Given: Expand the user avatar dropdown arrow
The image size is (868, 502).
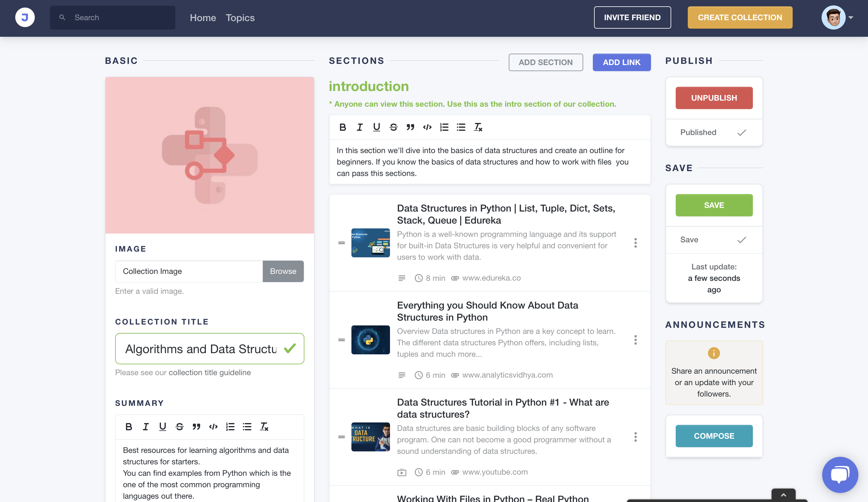Looking at the screenshot, I should click(x=851, y=17).
